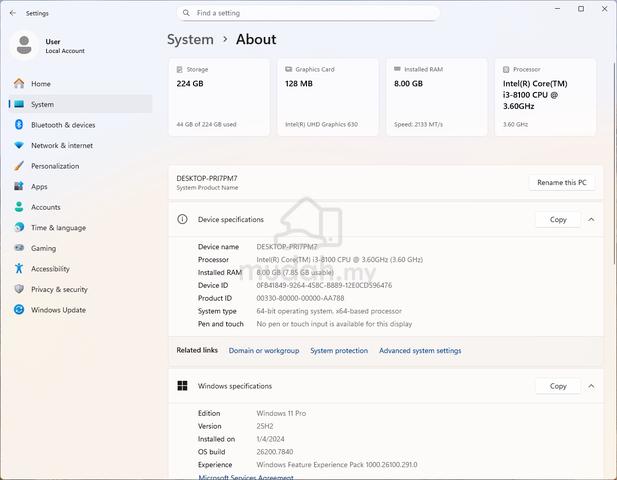The width and height of the screenshot is (617, 480).
Task: Click the Windows logo icon
Action: 182,386
